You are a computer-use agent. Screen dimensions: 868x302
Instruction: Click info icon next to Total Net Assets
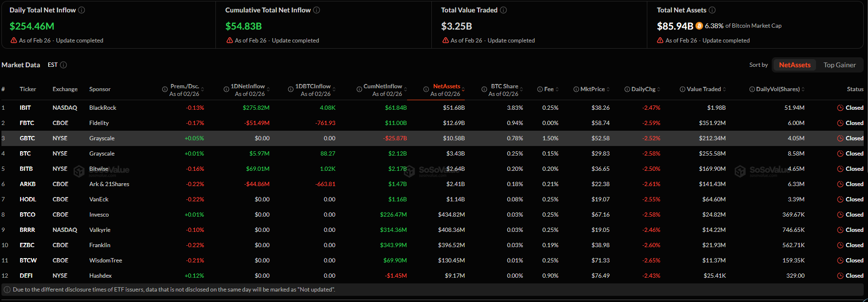[x=712, y=10]
